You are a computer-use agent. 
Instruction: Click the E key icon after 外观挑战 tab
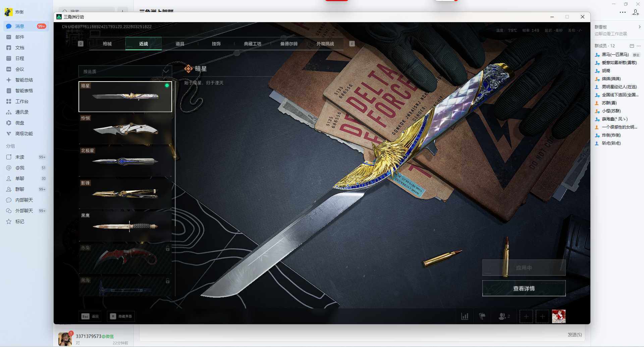(352, 44)
